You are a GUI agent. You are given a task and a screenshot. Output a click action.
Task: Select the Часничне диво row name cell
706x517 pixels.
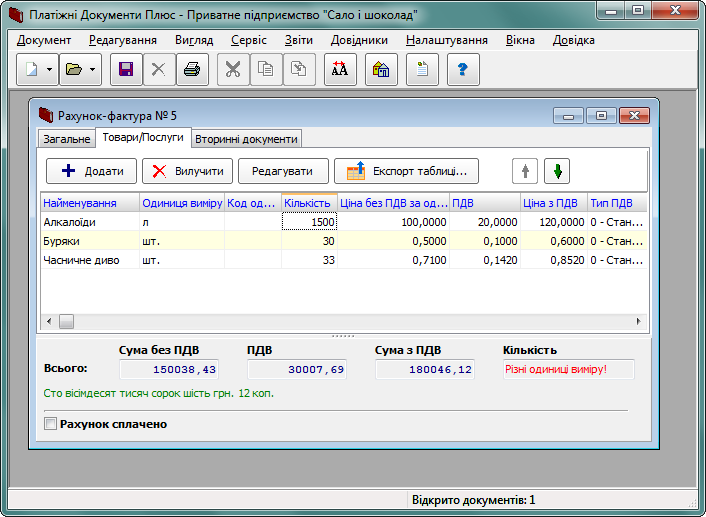coord(90,260)
